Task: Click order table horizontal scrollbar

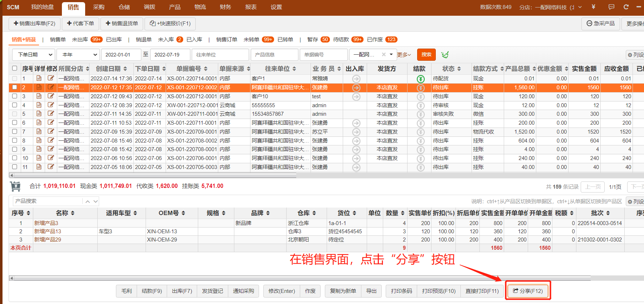Action: click(155, 175)
